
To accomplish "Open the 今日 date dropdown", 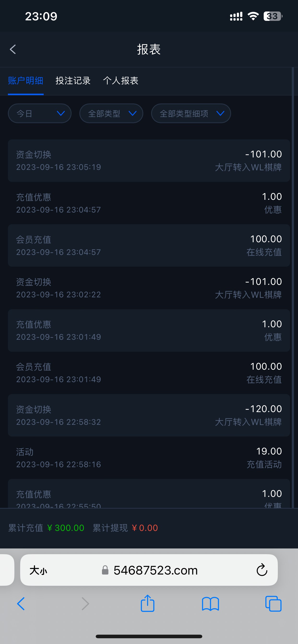I will click(40, 114).
